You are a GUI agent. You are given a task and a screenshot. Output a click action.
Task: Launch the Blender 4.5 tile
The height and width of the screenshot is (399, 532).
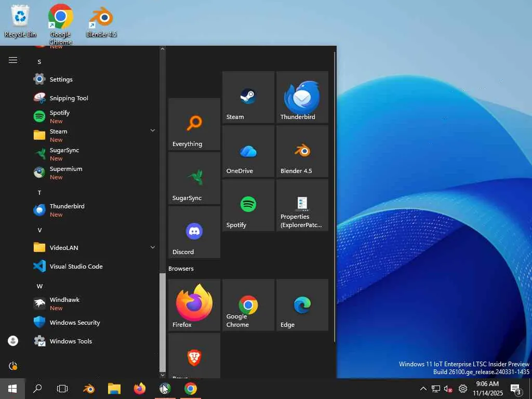[x=302, y=151]
